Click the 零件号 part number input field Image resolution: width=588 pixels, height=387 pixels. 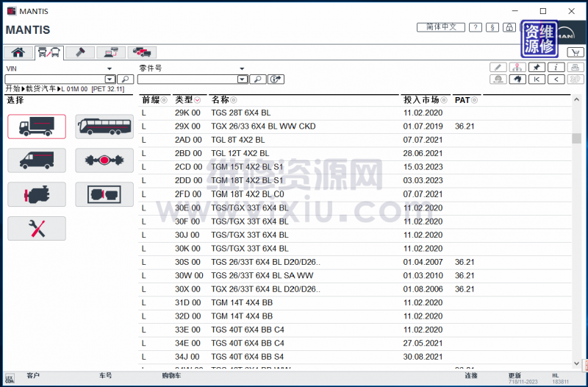188,79
